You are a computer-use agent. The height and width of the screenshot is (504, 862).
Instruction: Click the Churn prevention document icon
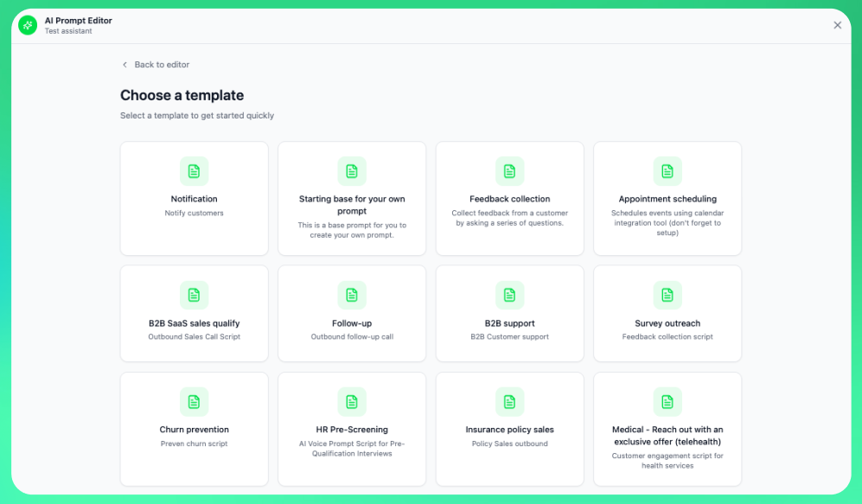coord(194,401)
